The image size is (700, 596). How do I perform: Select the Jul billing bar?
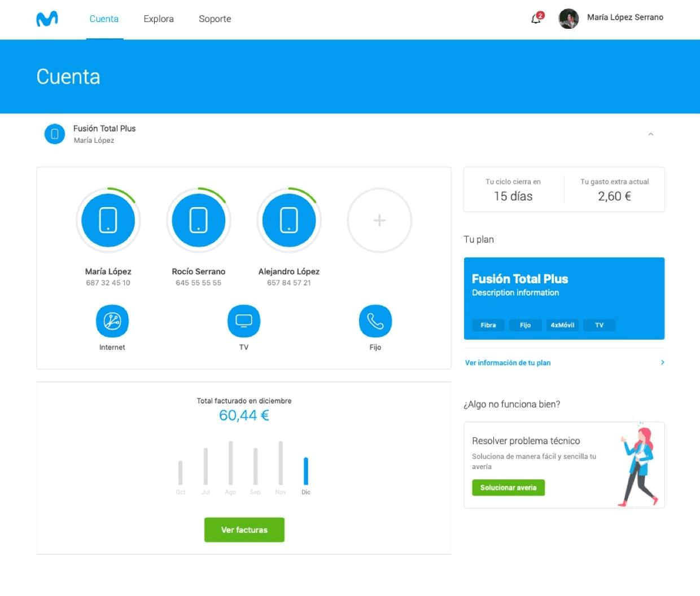pos(205,467)
